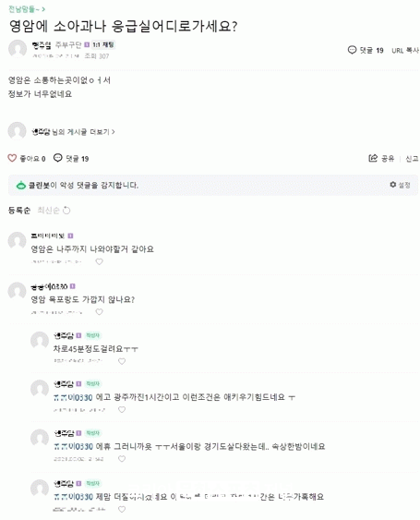Click the badge icon beside 주부구단
The width and height of the screenshot is (420, 520).
(87, 44)
